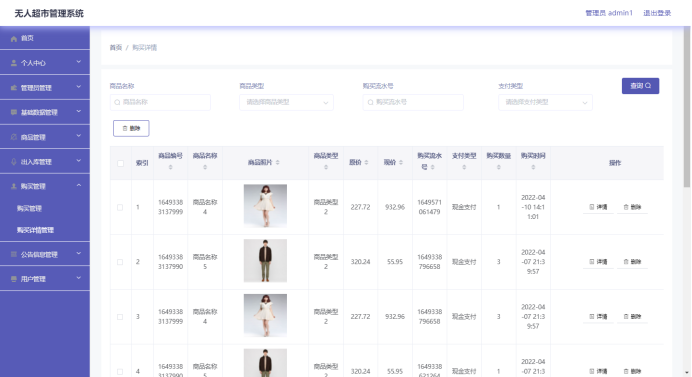
Task: Delete row 3 using 删除
Action: coord(632,317)
